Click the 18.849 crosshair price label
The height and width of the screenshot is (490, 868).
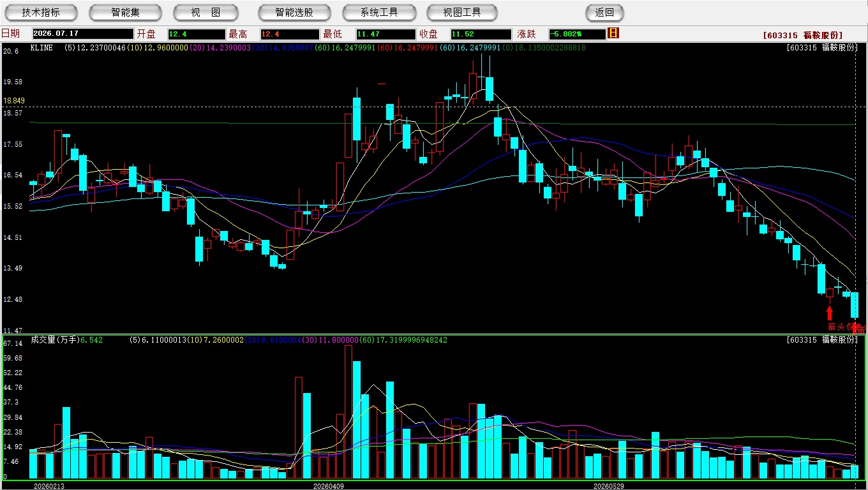(x=13, y=101)
